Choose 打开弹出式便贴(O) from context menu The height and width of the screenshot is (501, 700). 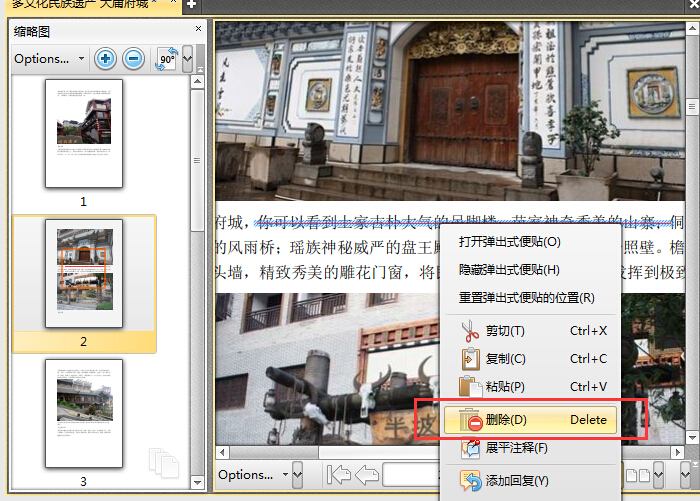click(530, 242)
